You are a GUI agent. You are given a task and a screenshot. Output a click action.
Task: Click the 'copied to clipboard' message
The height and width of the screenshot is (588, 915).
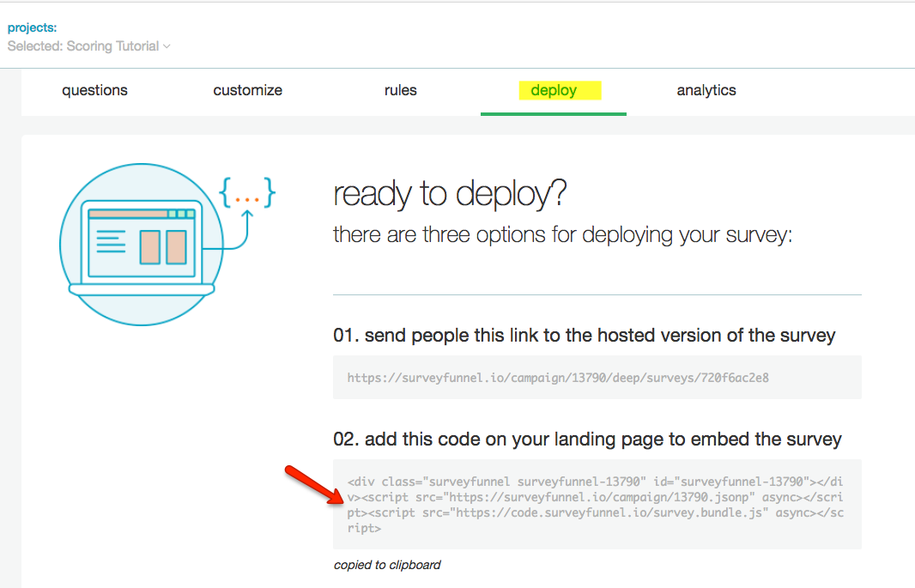[x=387, y=565]
